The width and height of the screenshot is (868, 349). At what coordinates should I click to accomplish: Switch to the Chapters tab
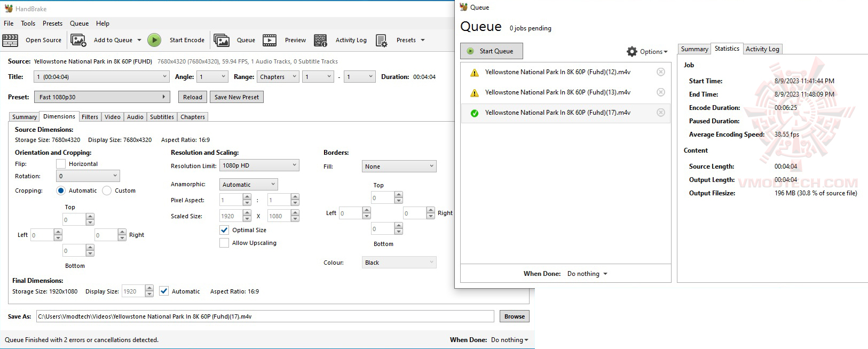pyautogui.click(x=193, y=117)
